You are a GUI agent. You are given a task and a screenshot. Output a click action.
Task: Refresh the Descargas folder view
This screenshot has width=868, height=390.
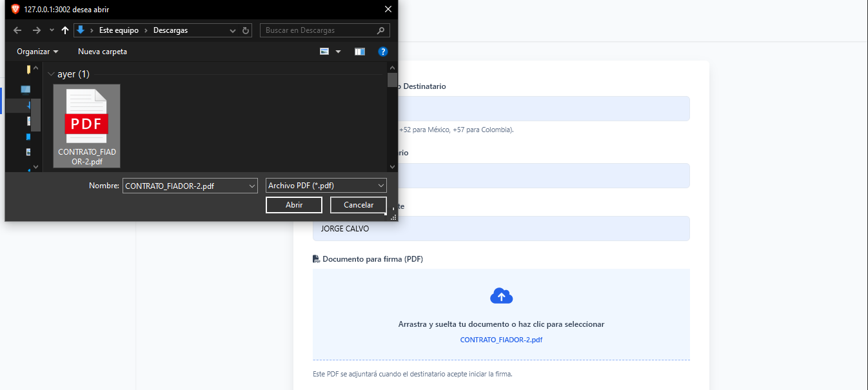click(246, 30)
